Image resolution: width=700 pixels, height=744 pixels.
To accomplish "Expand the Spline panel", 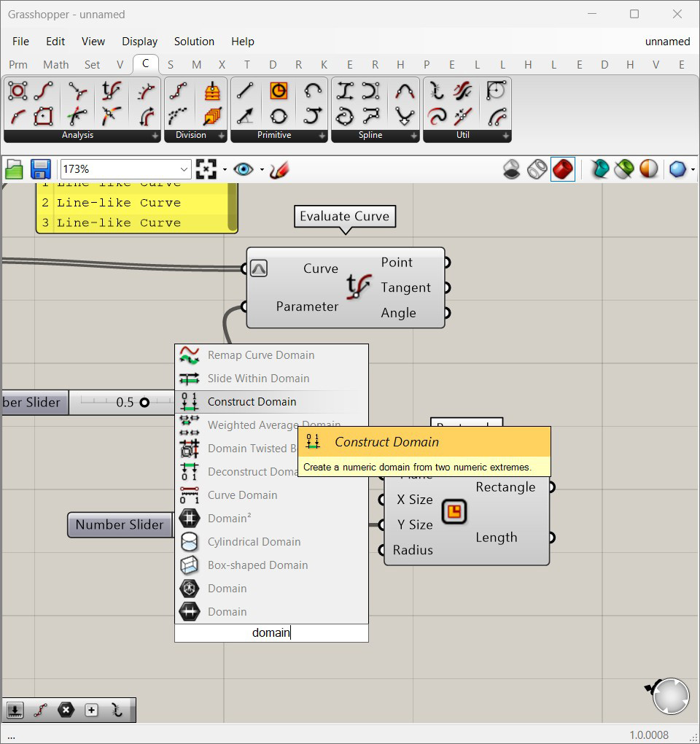I will coord(414,136).
